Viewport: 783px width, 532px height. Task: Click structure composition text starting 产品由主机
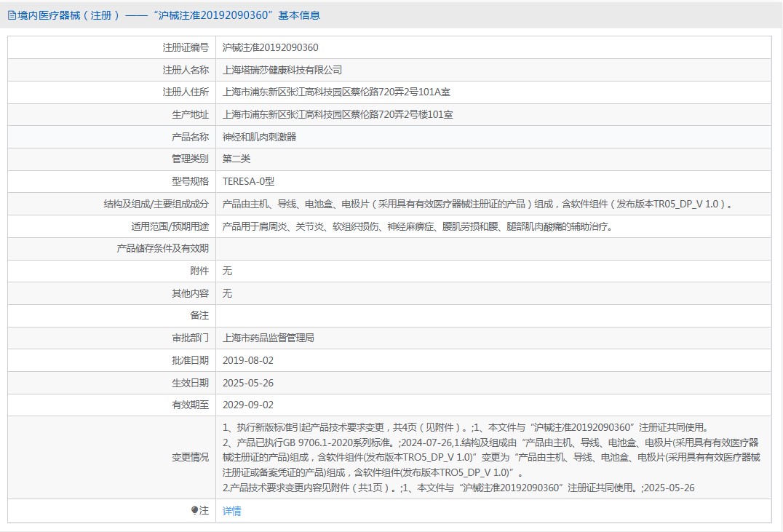(x=477, y=204)
